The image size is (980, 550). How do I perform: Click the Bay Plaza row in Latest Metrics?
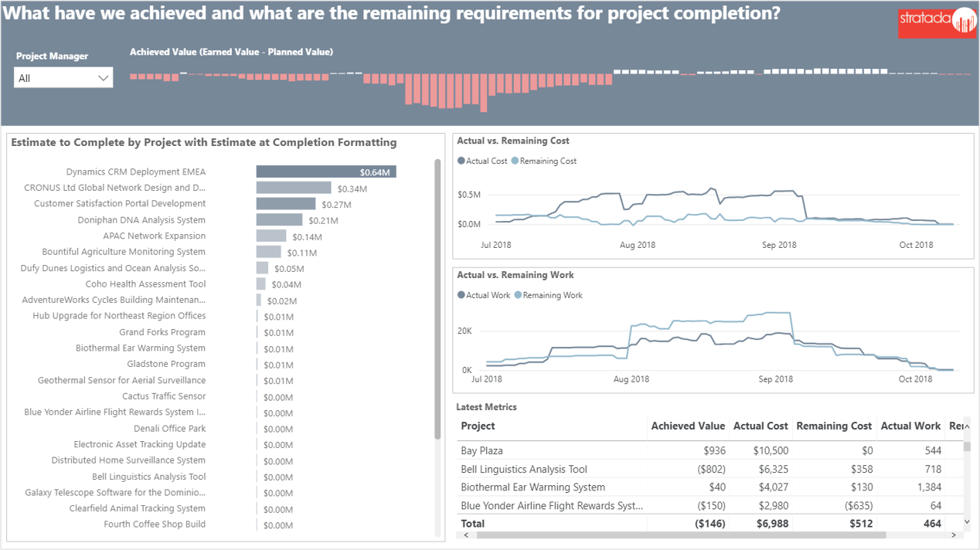709,450
